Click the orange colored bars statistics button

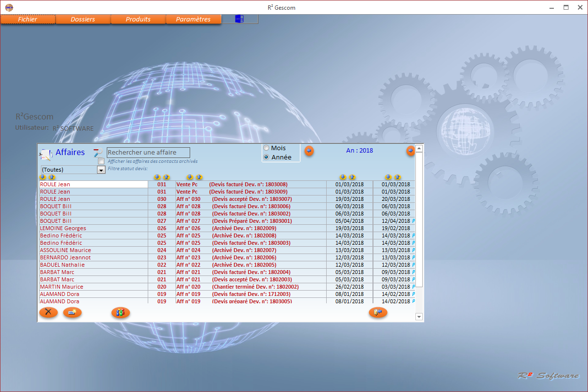(120, 313)
